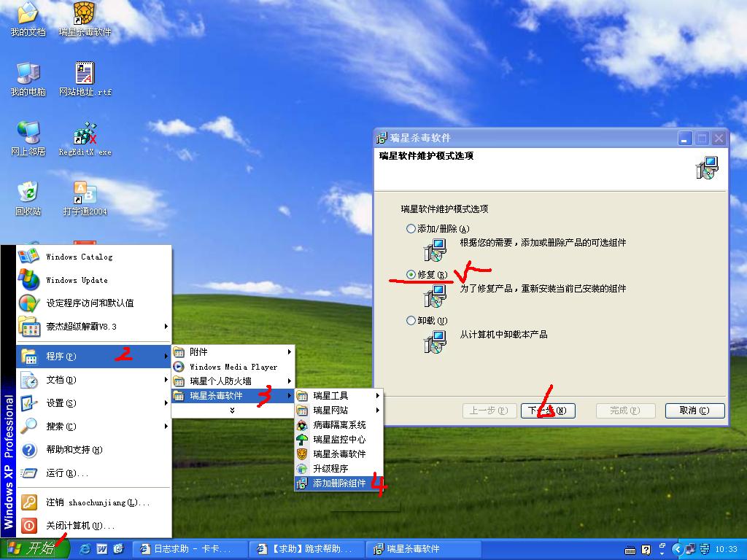Viewport: 747px width, 560px height.
Task: Click 下一步(N) next button
Action: click(x=548, y=411)
